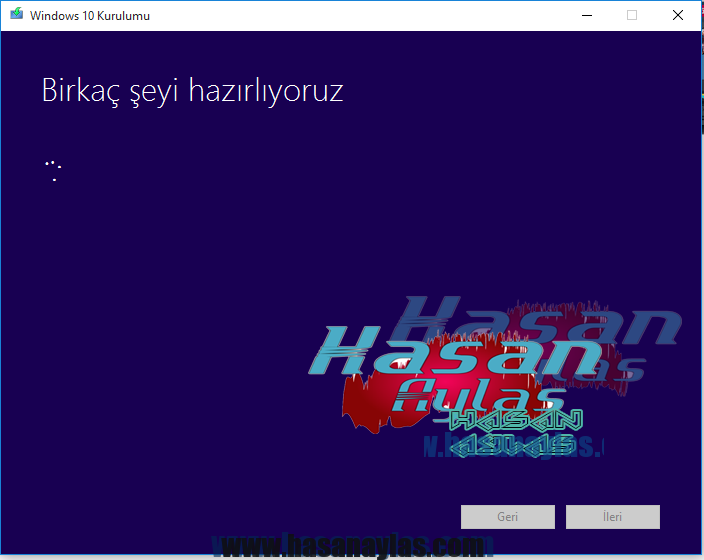Click the loading spinner dots
The width and height of the screenshot is (704, 560).
(53, 171)
